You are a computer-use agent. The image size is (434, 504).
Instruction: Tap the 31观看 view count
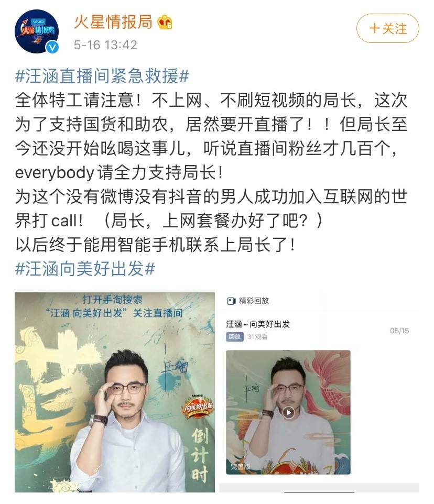pyautogui.click(x=257, y=336)
